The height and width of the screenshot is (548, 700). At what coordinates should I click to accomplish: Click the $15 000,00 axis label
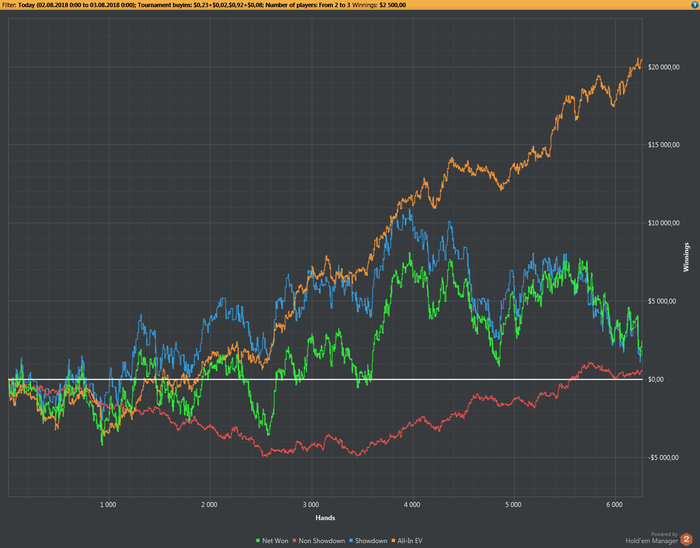tap(663, 145)
